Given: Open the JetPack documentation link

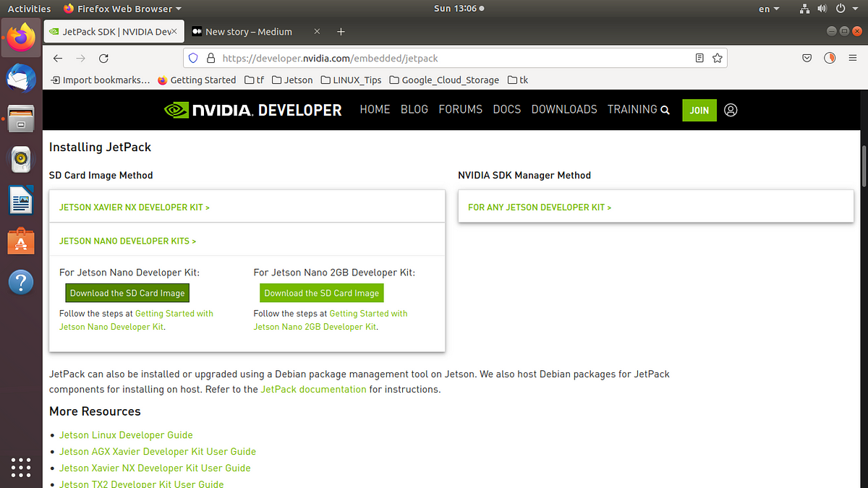Looking at the screenshot, I should point(313,389).
